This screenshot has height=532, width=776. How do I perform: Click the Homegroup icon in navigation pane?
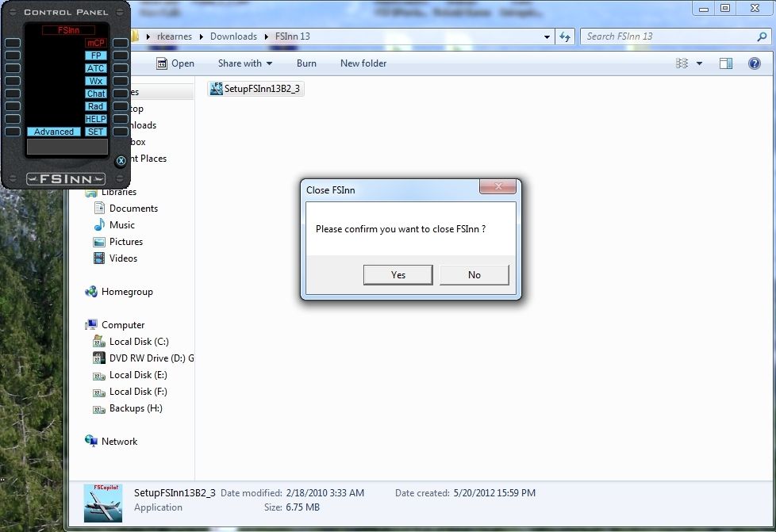pos(91,292)
